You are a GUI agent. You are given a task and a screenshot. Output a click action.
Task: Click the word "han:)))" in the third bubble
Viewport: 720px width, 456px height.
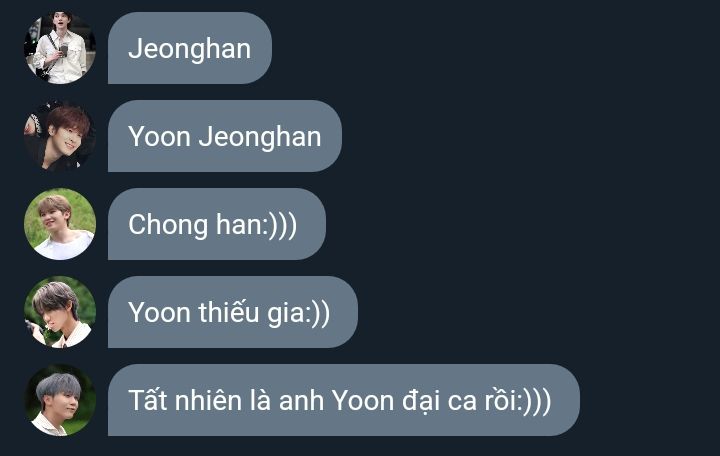(256, 225)
